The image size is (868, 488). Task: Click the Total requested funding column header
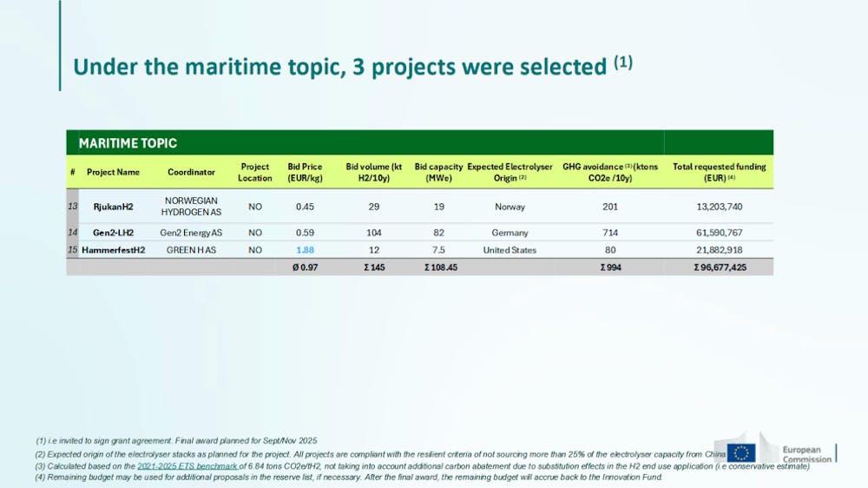tap(720, 172)
